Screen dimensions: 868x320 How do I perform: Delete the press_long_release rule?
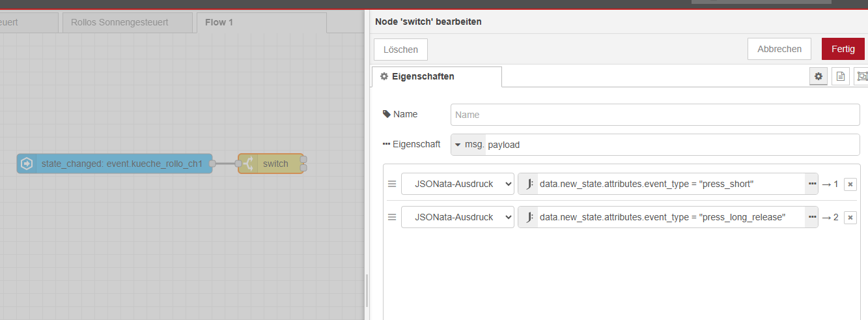(x=850, y=218)
